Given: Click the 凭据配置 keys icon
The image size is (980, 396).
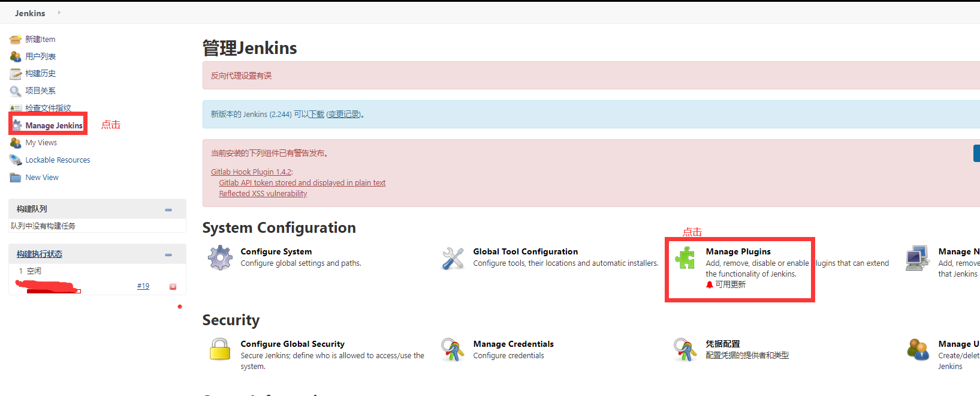Looking at the screenshot, I should point(685,350).
